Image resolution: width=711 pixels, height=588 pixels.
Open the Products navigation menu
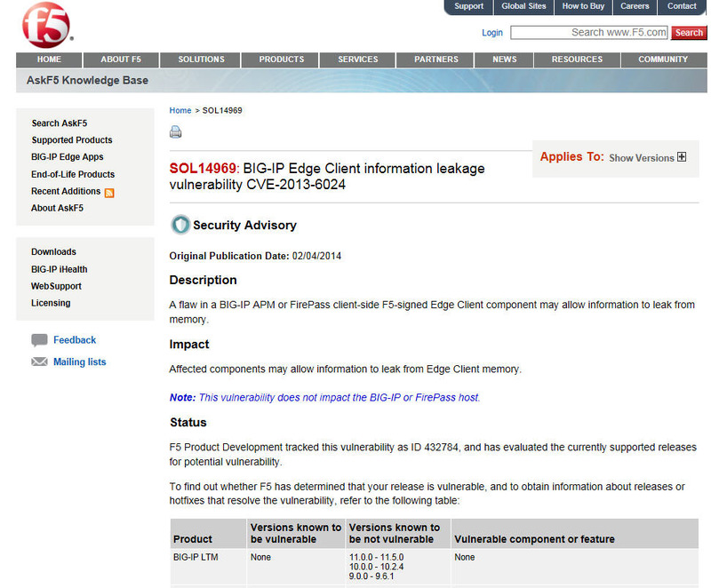pyautogui.click(x=281, y=60)
